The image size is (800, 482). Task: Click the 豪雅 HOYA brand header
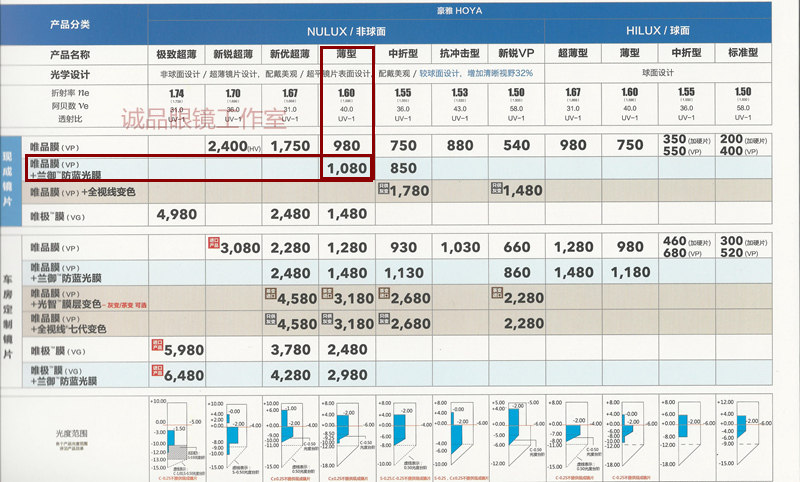pos(459,10)
